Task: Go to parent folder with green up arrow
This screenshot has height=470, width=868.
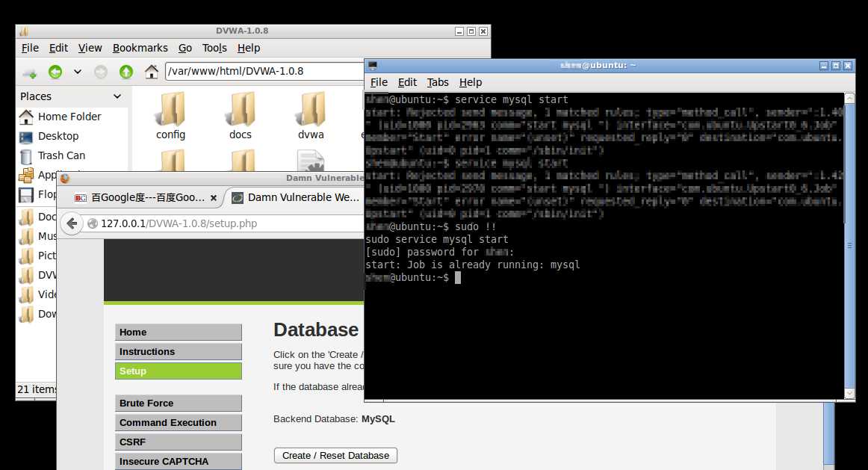Action: tap(126, 72)
